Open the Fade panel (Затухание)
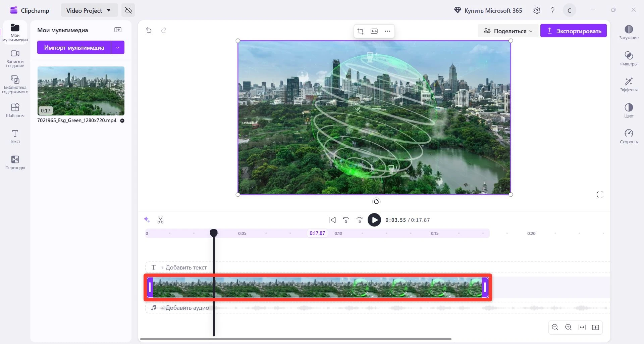 [x=629, y=32]
